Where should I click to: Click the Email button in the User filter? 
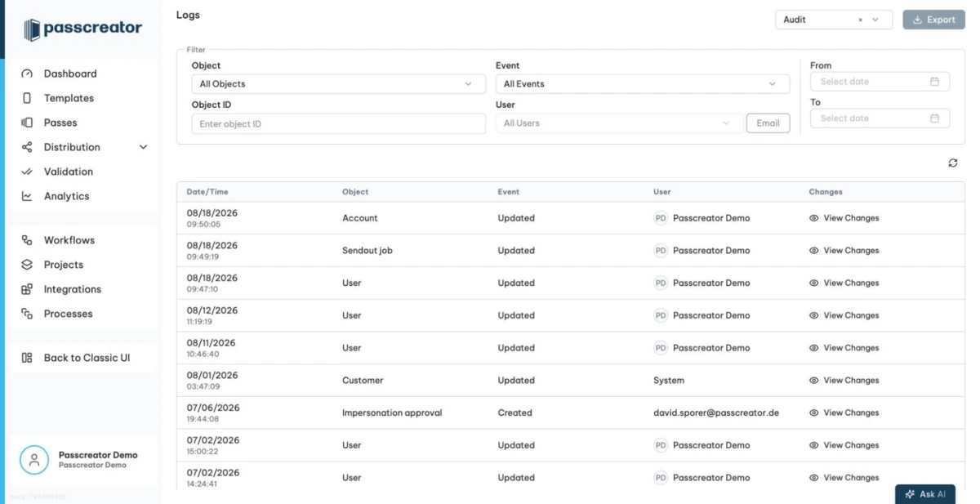[768, 123]
